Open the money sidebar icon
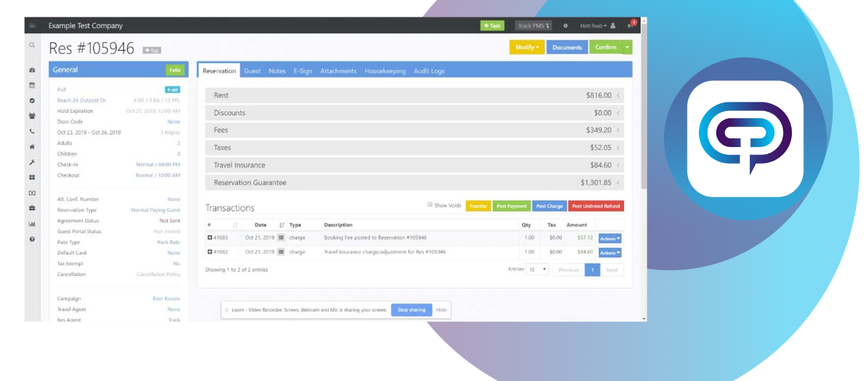The height and width of the screenshot is (381, 868). click(x=31, y=193)
